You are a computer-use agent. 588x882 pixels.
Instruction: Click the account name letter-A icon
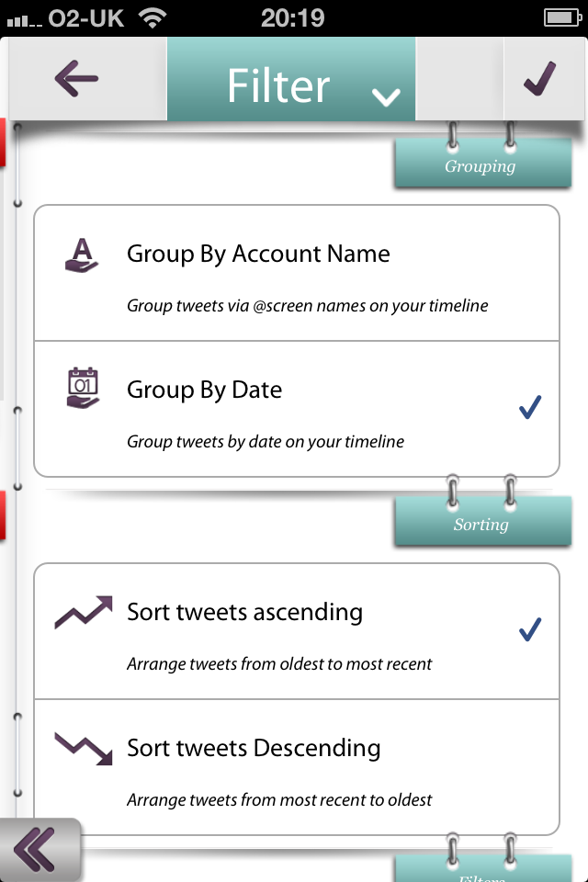[82, 255]
